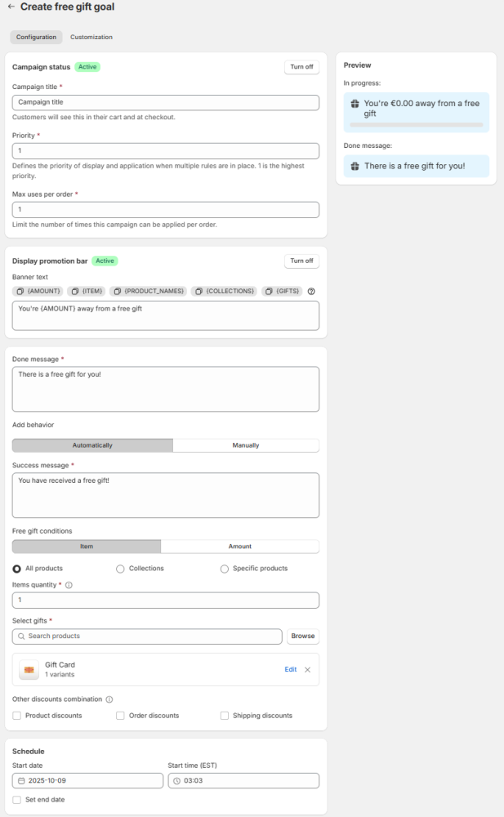Image resolution: width=504 pixels, height=817 pixels.
Task: Click the help icon beside banner variables
Action: point(311,291)
